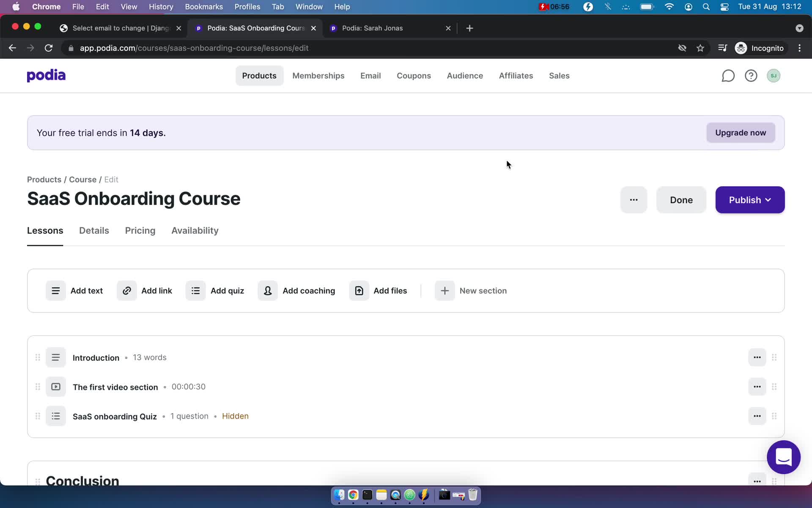Screen dimensions: 812x508
Task: Click the three-dots menu for SaaS onboarding Quiz
Action: click(757, 416)
